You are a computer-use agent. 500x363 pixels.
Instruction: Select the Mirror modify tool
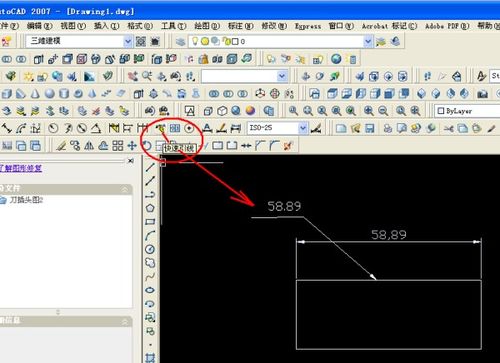89,146
